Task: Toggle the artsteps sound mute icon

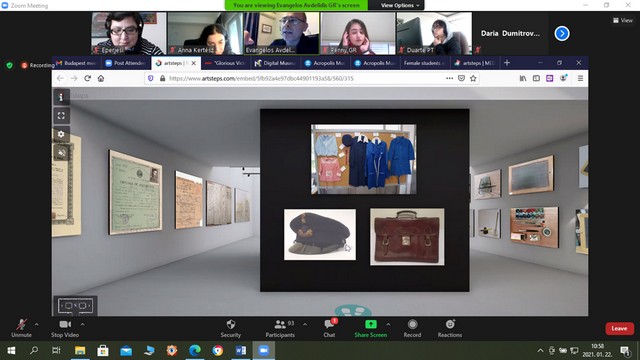Action: [x=61, y=153]
